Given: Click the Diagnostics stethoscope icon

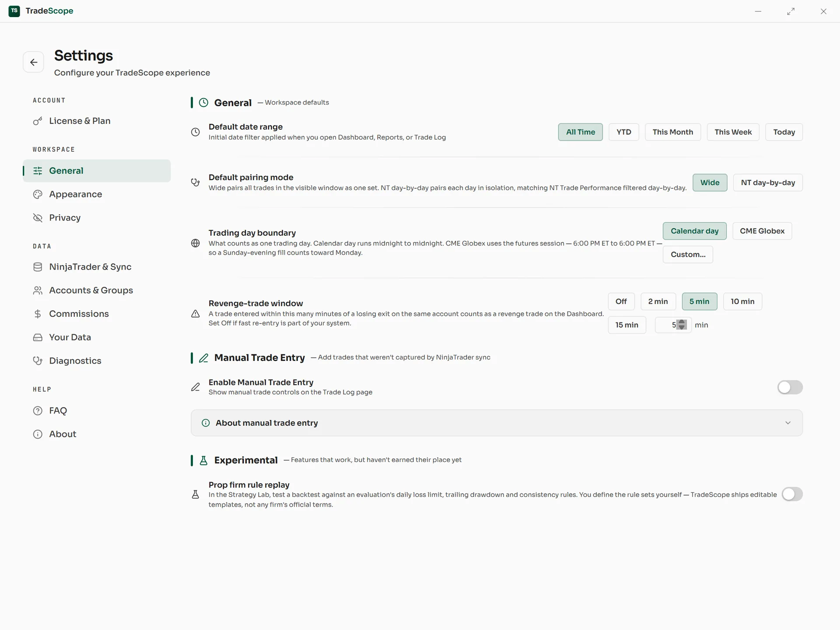Looking at the screenshot, I should 38,361.
